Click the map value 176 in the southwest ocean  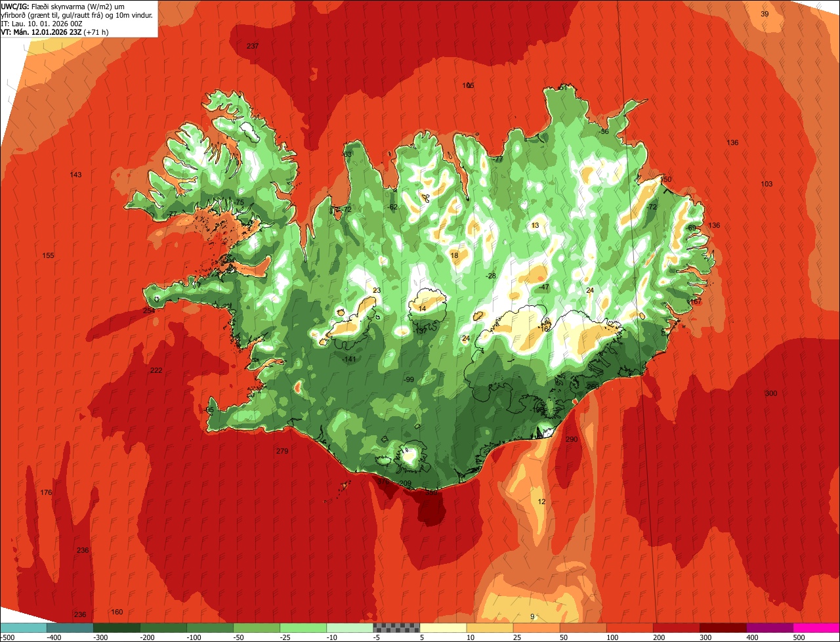[46, 492]
